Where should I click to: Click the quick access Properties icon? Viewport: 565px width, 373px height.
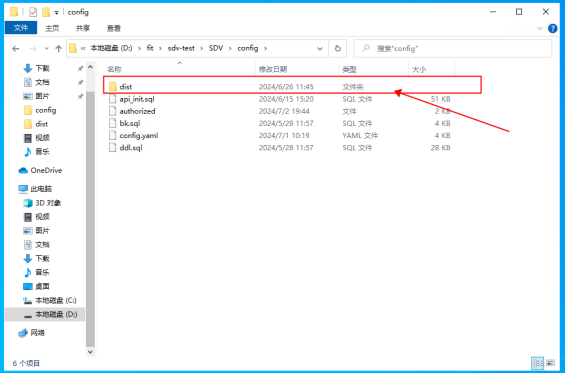[x=33, y=12]
